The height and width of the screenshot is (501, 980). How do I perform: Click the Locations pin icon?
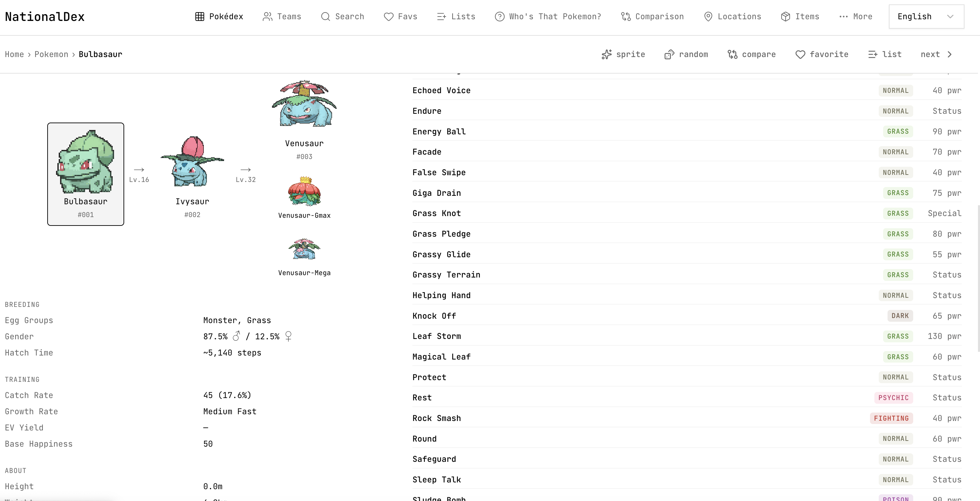(x=708, y=16)
